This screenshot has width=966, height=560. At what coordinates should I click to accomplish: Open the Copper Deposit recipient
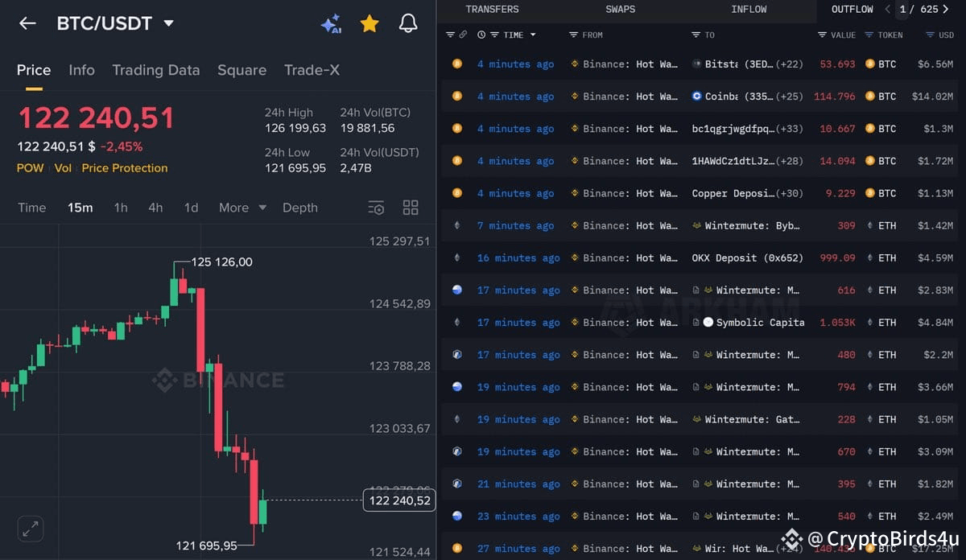733,193
